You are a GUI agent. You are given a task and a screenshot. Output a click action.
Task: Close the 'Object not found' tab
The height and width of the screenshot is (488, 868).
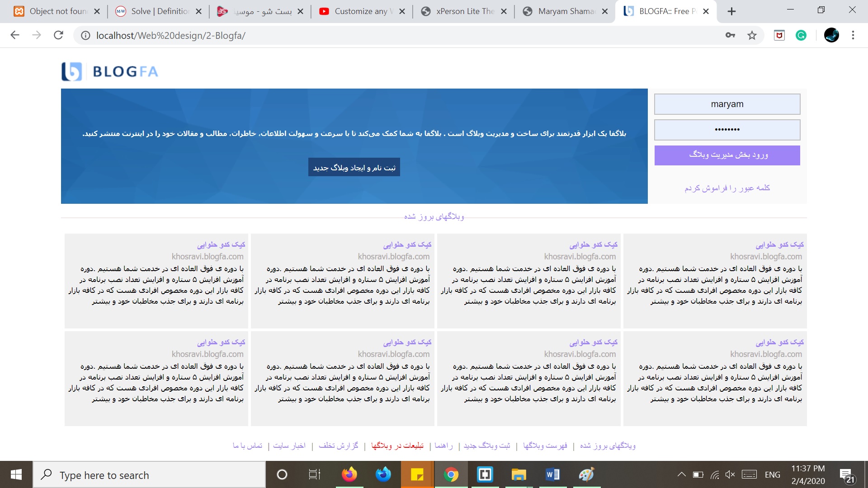click(x=97, y=11)
